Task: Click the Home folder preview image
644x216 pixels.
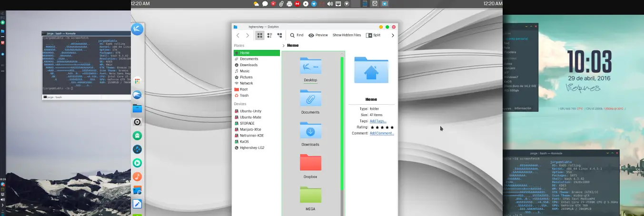Action: [371, 70]
